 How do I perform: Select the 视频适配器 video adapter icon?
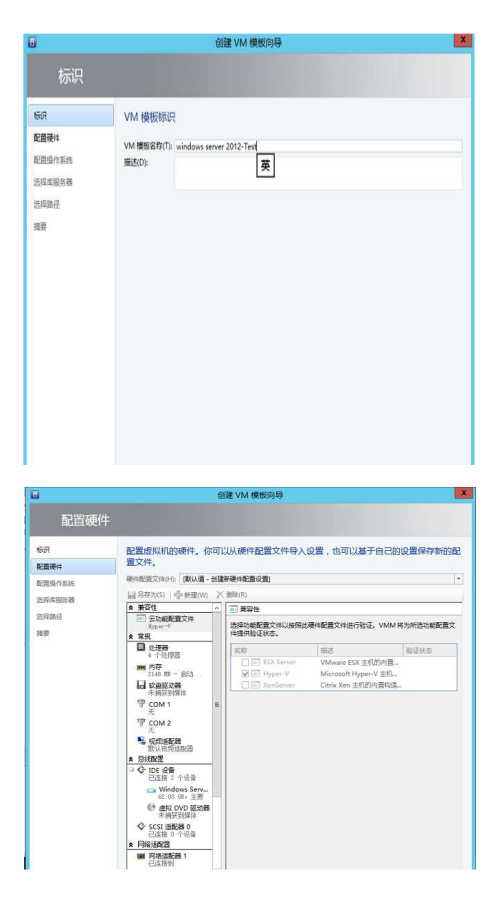(141, 741)
